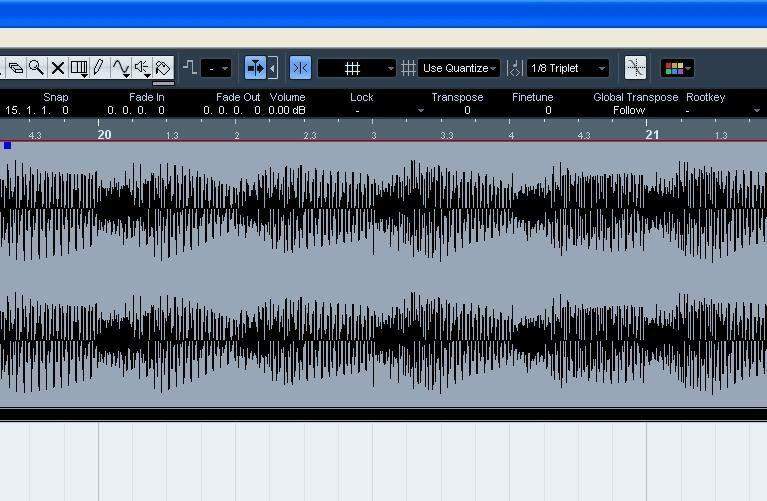Select the Color paint bucket tool
The width and height of the screenshot is (767, 501).
[163, 68]
